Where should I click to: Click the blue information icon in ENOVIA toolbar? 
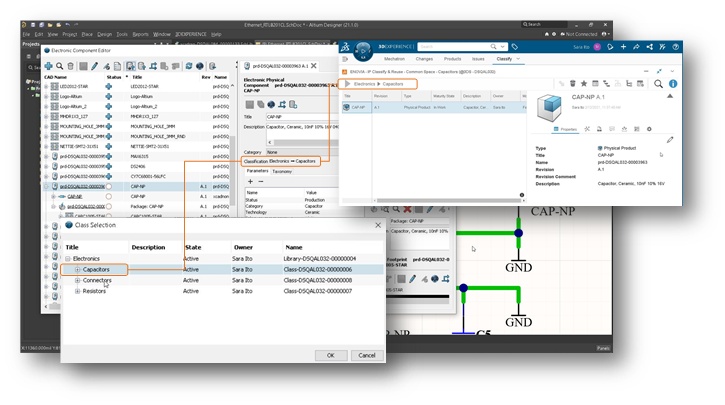pyautogui.click(x=673, y=84)
